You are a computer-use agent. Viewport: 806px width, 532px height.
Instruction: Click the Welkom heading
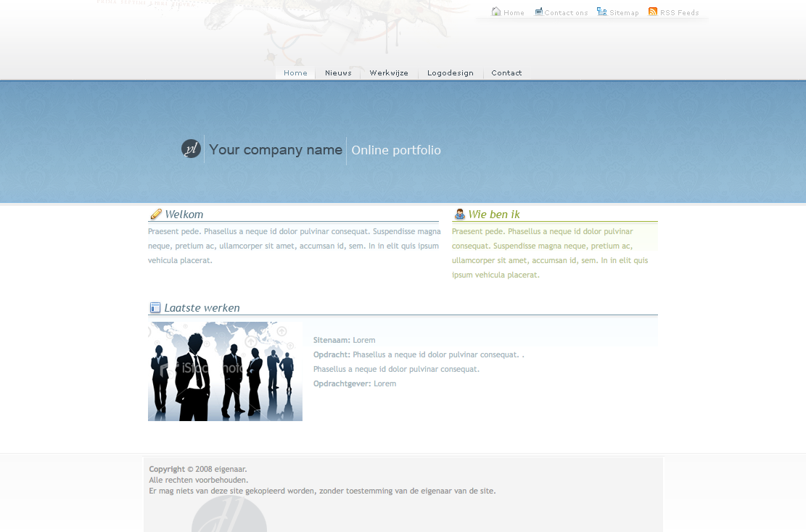184,215
